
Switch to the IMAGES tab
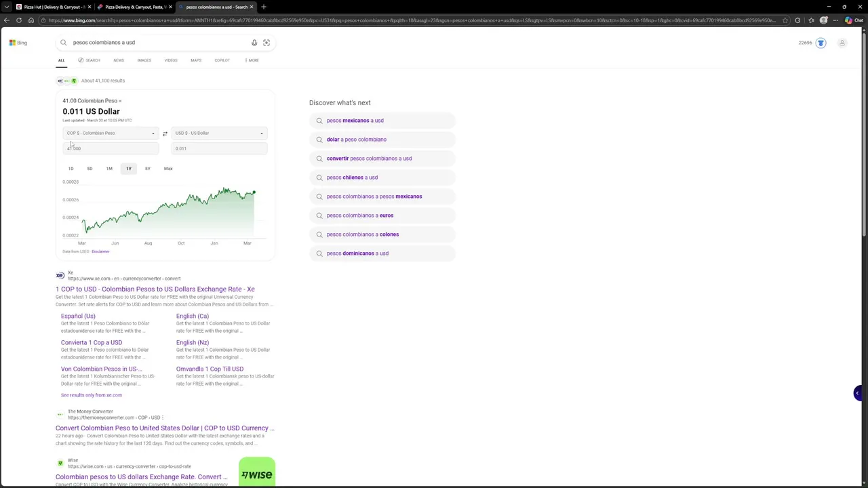(x=144, y=60)
